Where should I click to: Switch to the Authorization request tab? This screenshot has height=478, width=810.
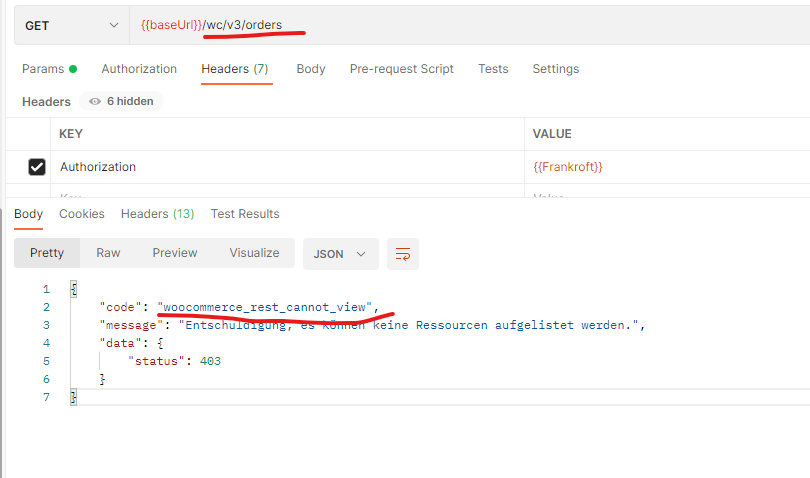coord(139,69)
